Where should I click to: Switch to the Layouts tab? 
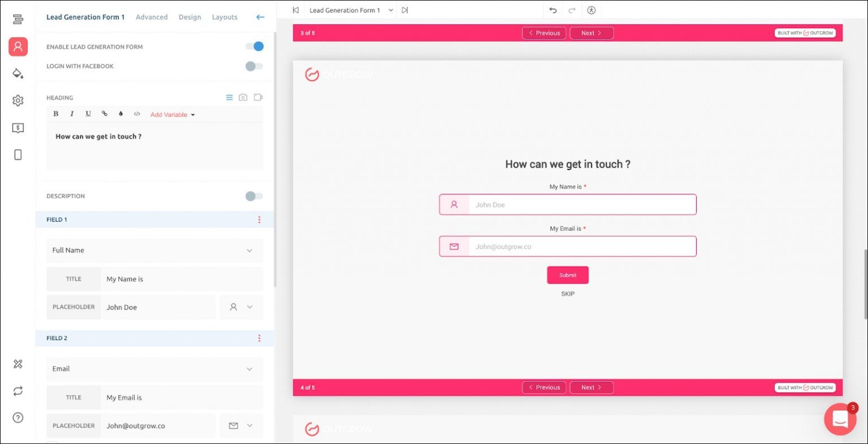pos(224,17)
